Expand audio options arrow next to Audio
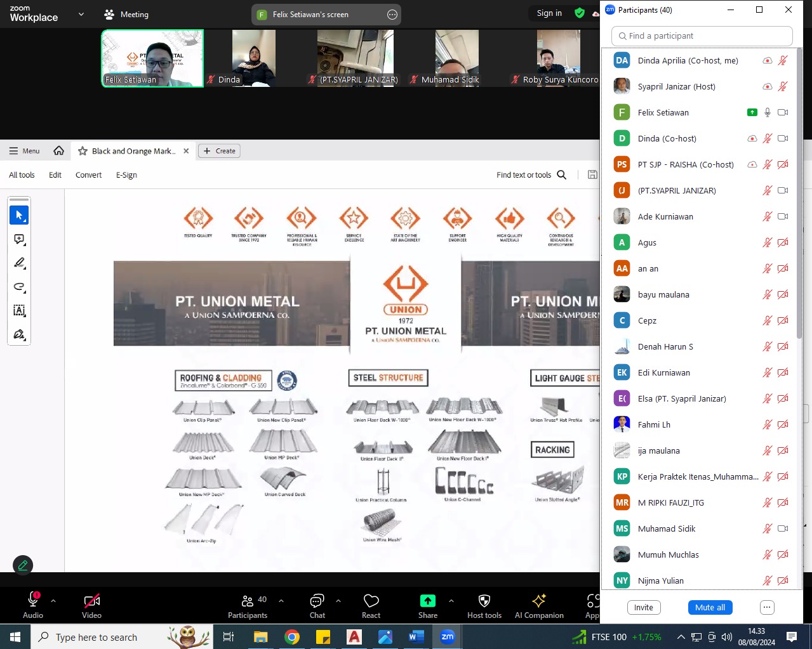812x649 pixels. pyautogui.click(x=53, y=601)
